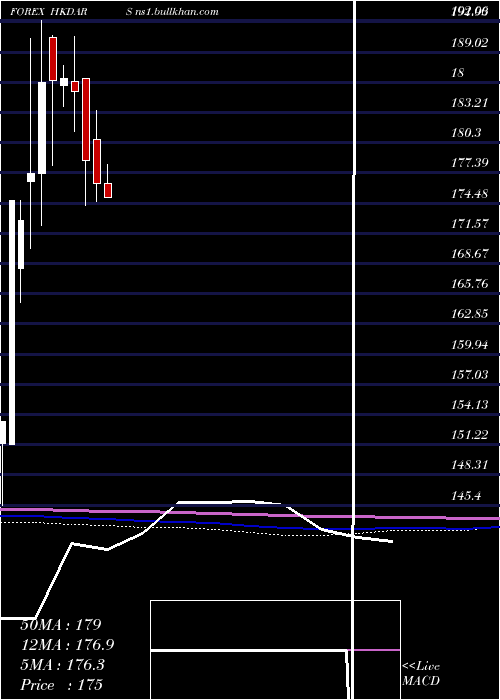Click the 174.48 price axis label
This screenshot has height=700, width=500.
(x=470, y=194)
